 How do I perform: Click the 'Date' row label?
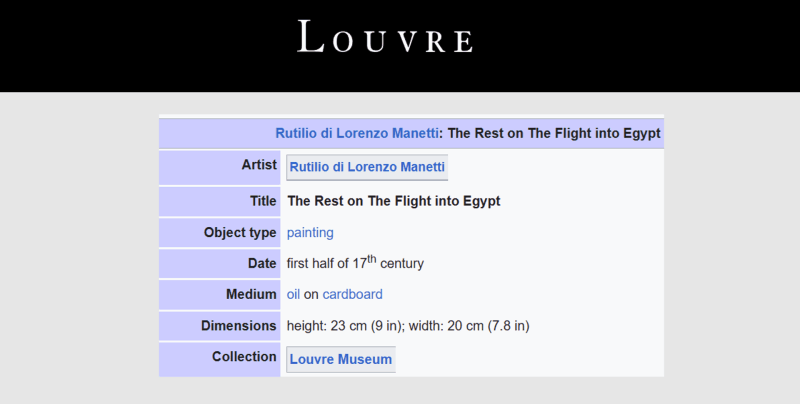(x=262, y=263)
